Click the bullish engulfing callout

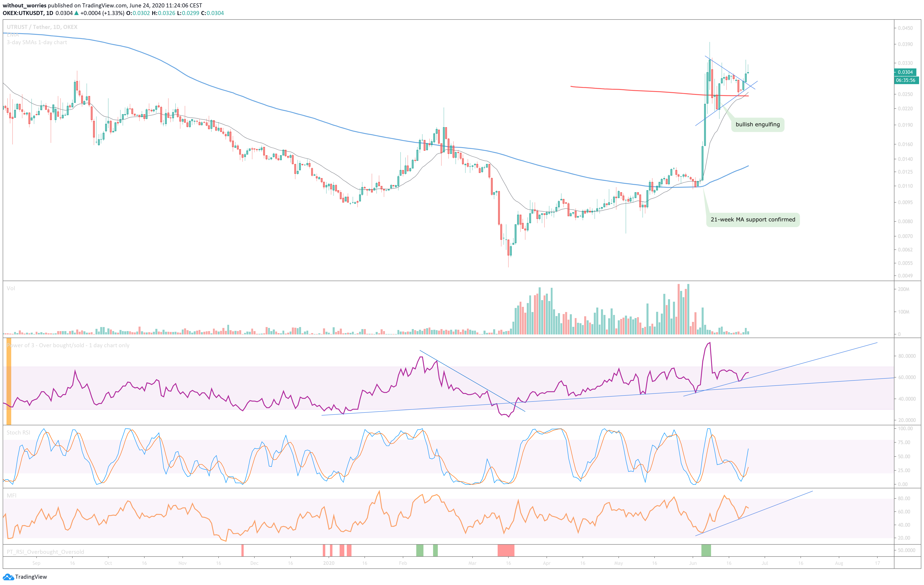tap(757, 124)
